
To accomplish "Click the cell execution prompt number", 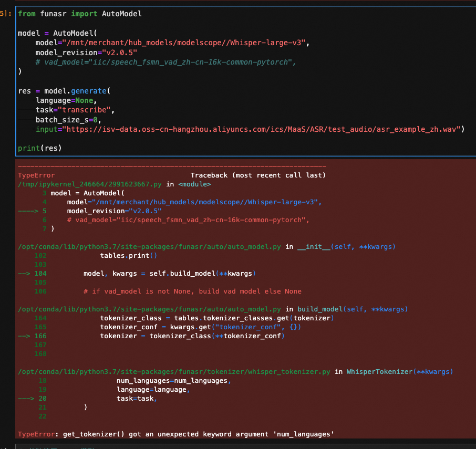I will 5,14.
